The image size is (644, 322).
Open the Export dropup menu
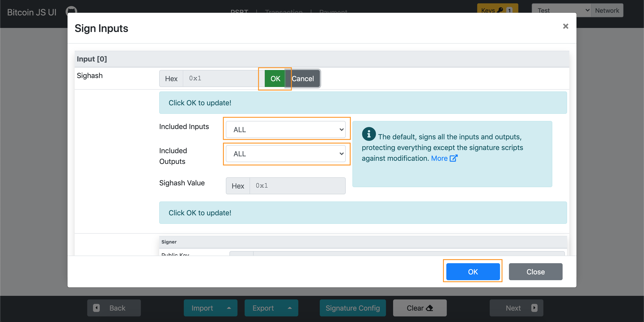[x=271, y=308]
